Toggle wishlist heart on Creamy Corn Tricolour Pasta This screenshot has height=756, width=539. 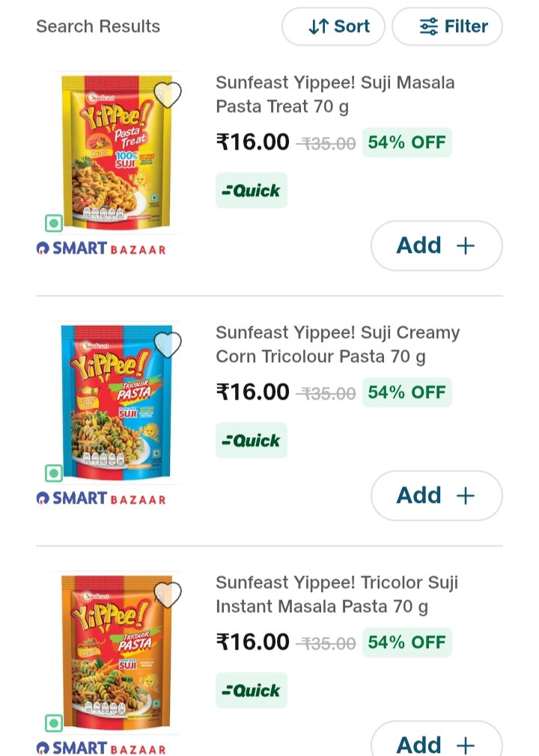click(x=168, y=345)
